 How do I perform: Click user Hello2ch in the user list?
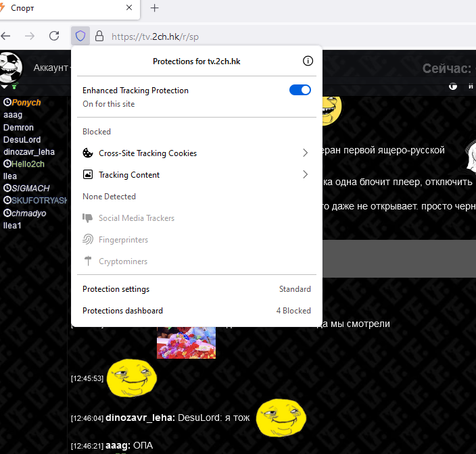[28, 164]
